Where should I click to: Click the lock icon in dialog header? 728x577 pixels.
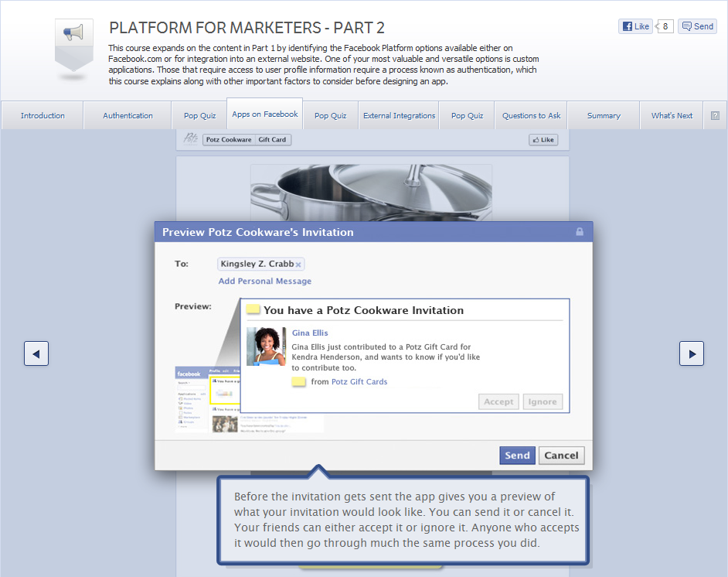580,231
